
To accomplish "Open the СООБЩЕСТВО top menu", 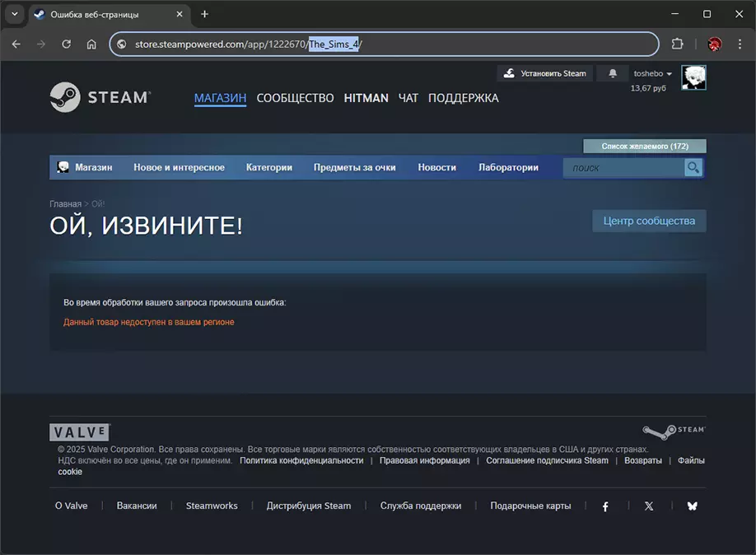I will click(295, 98).
